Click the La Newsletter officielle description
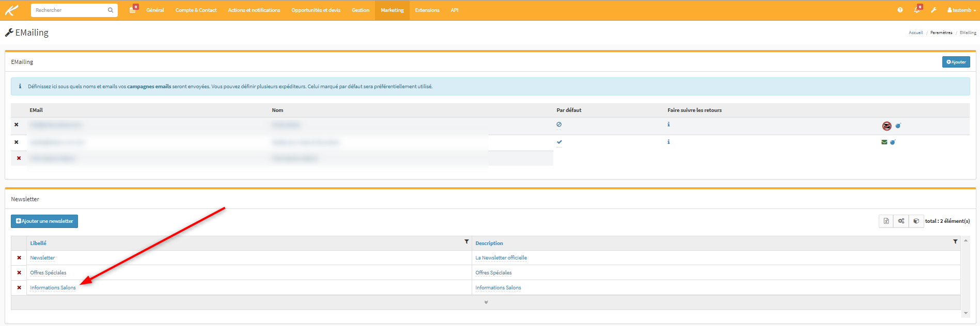 (x=501, y=258)
